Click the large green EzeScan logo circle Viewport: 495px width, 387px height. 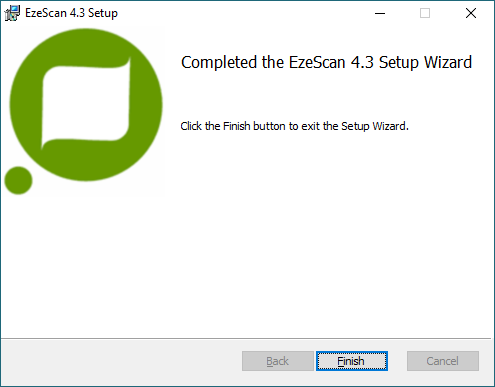(86, 105)
